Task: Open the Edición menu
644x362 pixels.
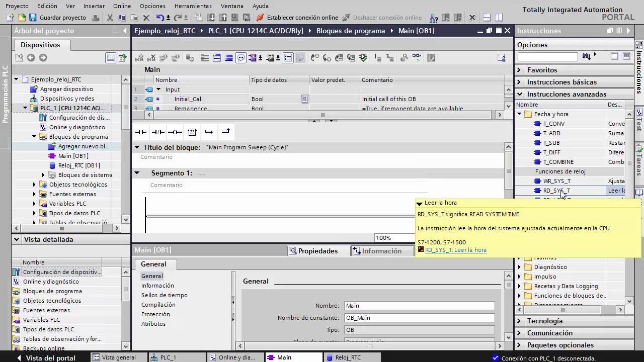Action: [47, 6]
